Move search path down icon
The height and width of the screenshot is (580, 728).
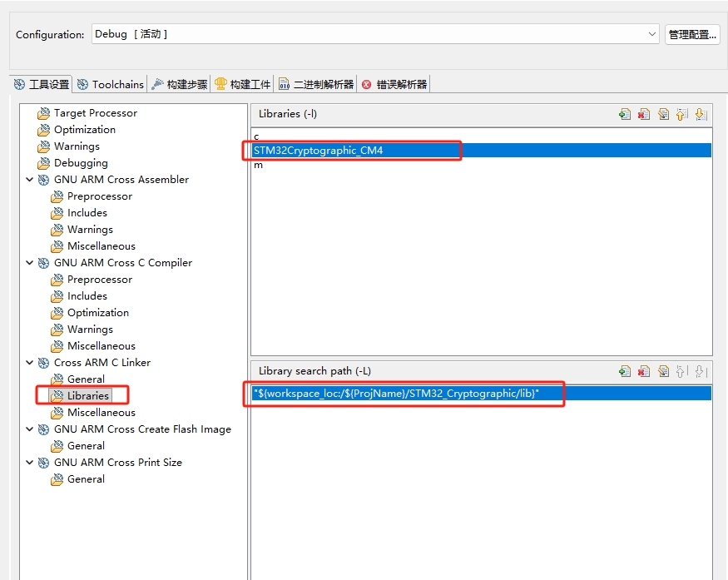coord(701,371)
